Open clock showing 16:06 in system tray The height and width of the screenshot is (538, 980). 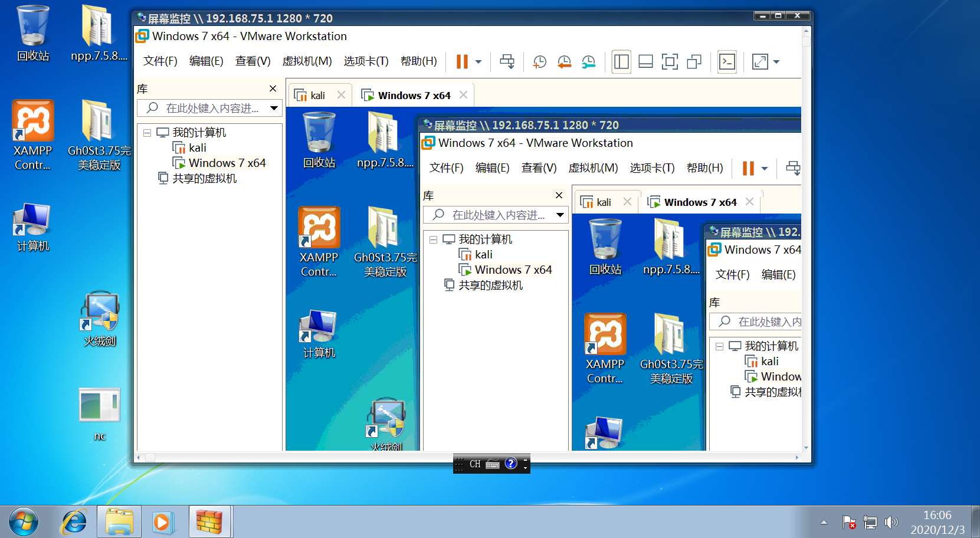[x=937, y=522]
